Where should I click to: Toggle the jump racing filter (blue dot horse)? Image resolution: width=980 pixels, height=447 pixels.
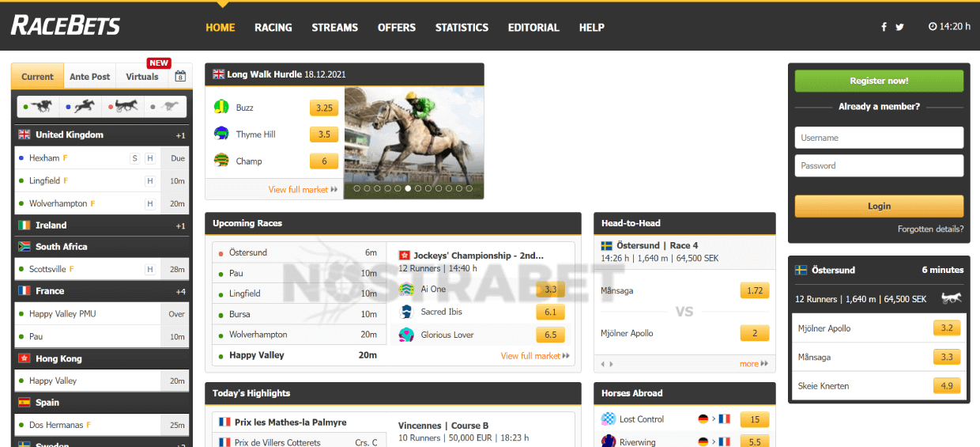pyautogui.click(x=81, y=105)
